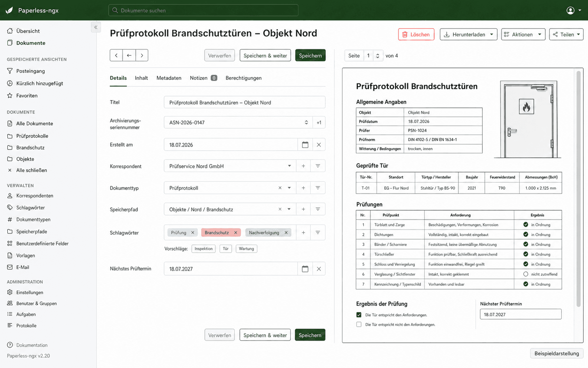
Task: Clear the Speicherpfad selection
Action: (280, 209)
